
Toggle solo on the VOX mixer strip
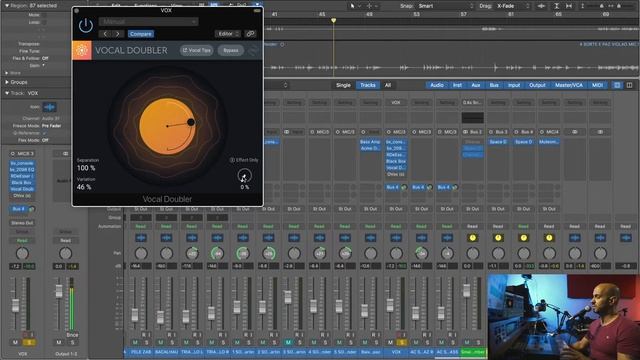point(402,342)
